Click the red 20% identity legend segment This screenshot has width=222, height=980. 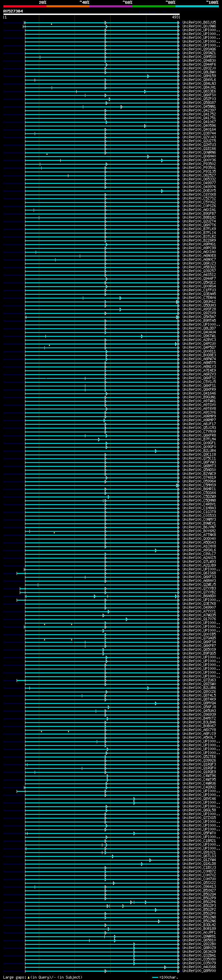click(25, 6)
